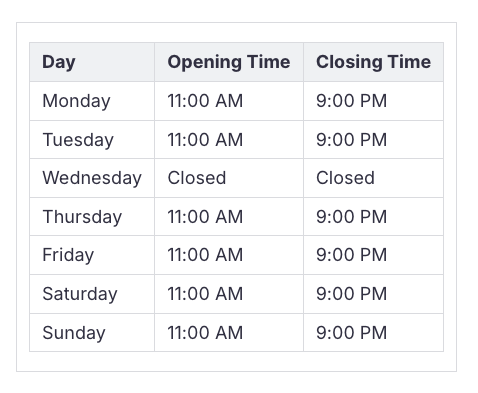This screenshot has width=478, height=393.
Task: Click Sunday's 11:00 AM opening time
Action: (x=205, y=333)
